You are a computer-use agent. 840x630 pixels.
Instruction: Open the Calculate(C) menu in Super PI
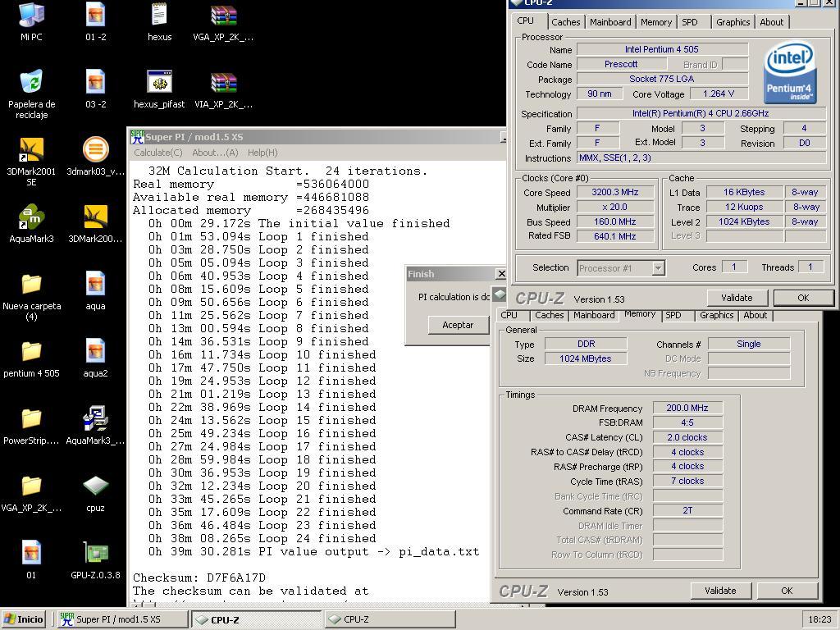[x=158, y=153]
